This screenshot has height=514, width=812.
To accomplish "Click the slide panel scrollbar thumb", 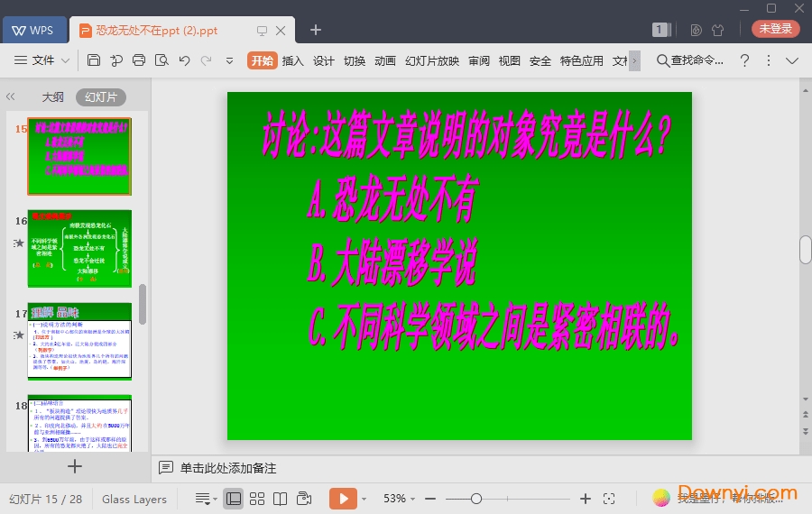I will point(143,305).
